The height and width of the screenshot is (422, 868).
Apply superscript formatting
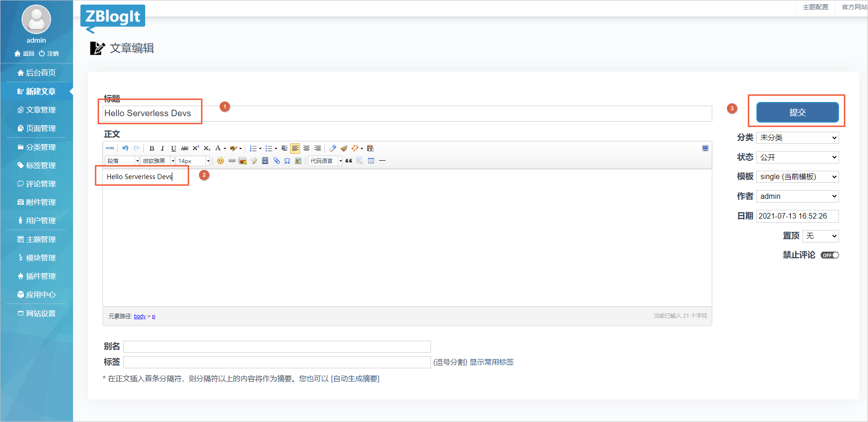196,148
